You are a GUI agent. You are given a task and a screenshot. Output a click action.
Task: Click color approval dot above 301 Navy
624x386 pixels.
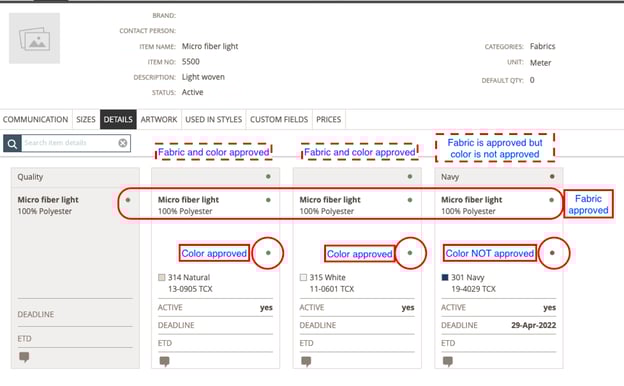pyautogui.click(x=552, y=253)
